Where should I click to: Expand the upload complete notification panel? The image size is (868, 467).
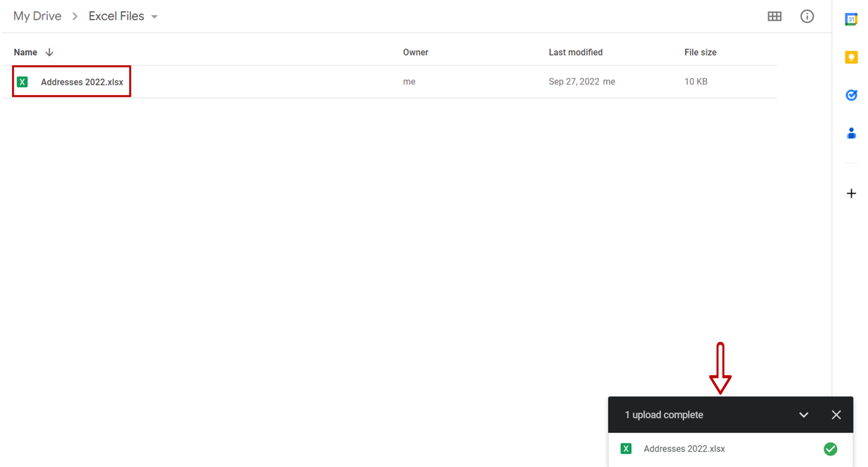[804, 414]
